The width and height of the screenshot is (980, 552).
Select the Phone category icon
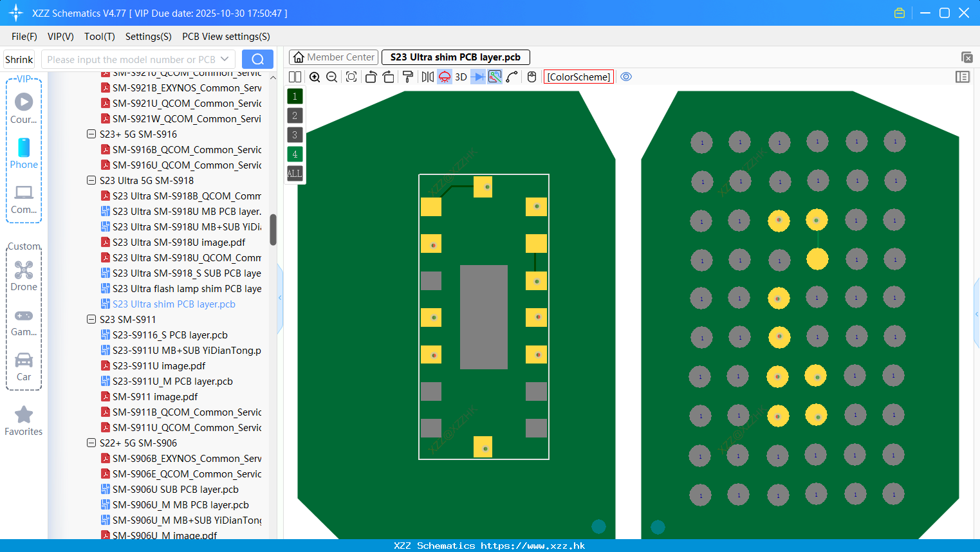24,153
